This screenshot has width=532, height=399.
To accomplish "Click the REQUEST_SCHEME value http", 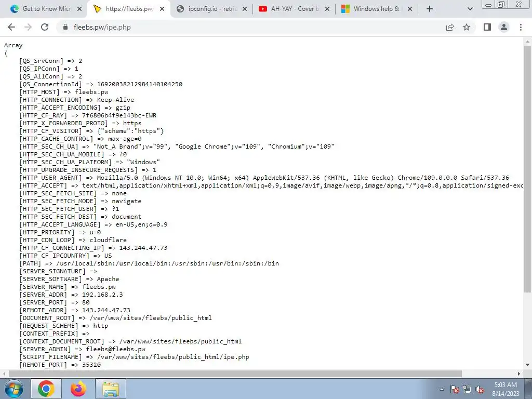I will pos(100,326).
